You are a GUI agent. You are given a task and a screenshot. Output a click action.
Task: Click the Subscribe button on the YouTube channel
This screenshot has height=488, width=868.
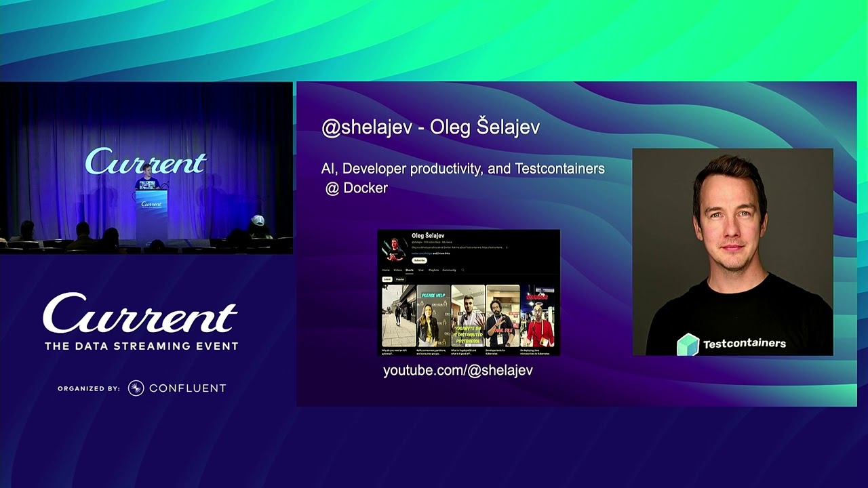click(x=420, y=260)
